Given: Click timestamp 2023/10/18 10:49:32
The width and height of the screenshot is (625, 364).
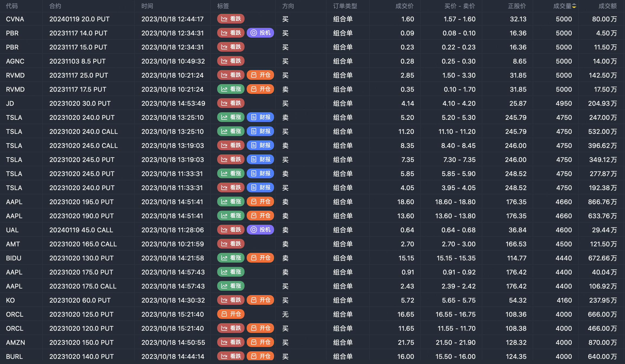Looking at the screenshot, I should [173, 61].
